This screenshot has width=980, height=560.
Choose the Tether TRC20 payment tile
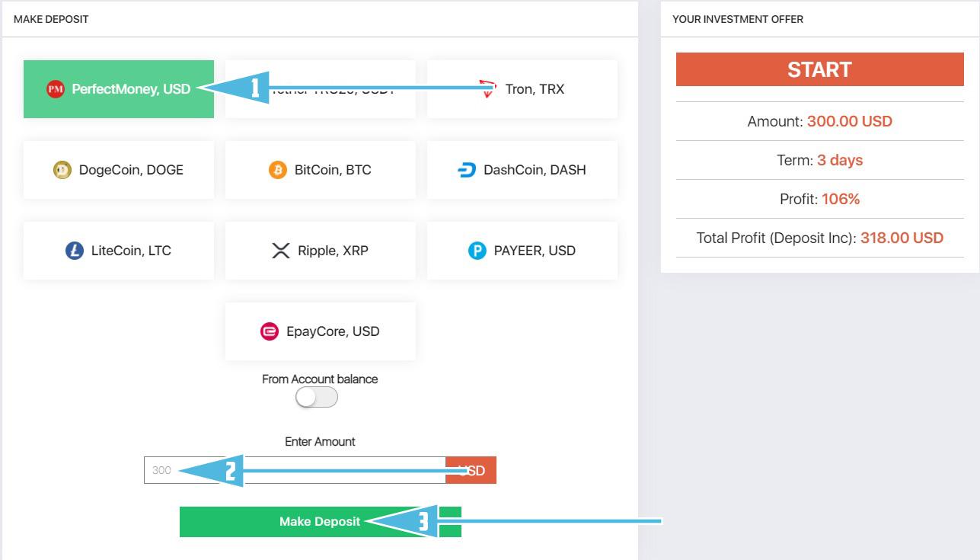pos(321,89)
